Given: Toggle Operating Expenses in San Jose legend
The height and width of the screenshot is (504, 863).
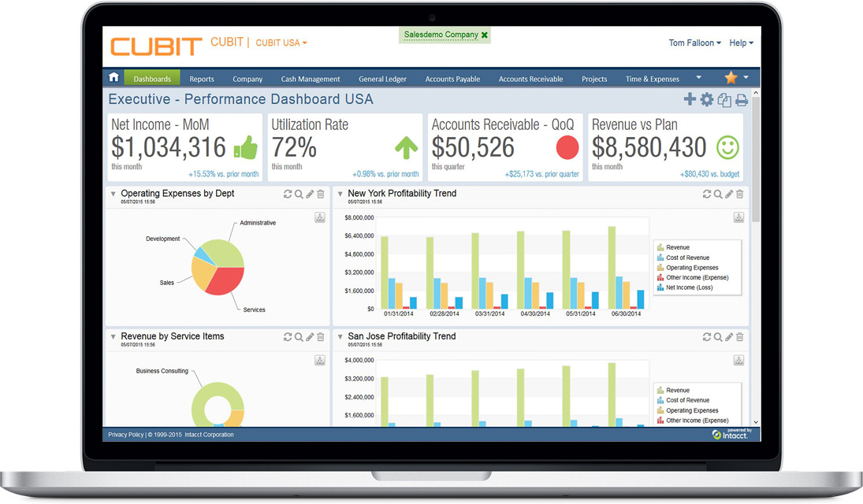Looking at the screenshot, I should (x=687, y=410).
